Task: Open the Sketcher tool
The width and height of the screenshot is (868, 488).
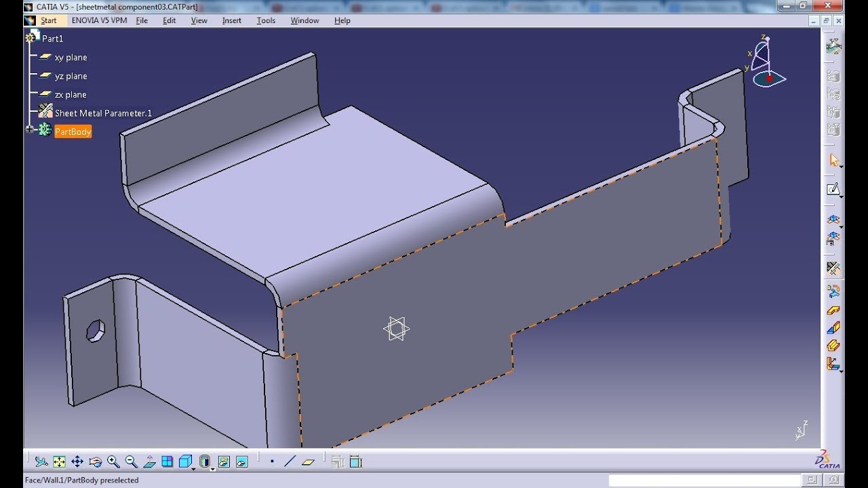Action: tap(833, 189)
